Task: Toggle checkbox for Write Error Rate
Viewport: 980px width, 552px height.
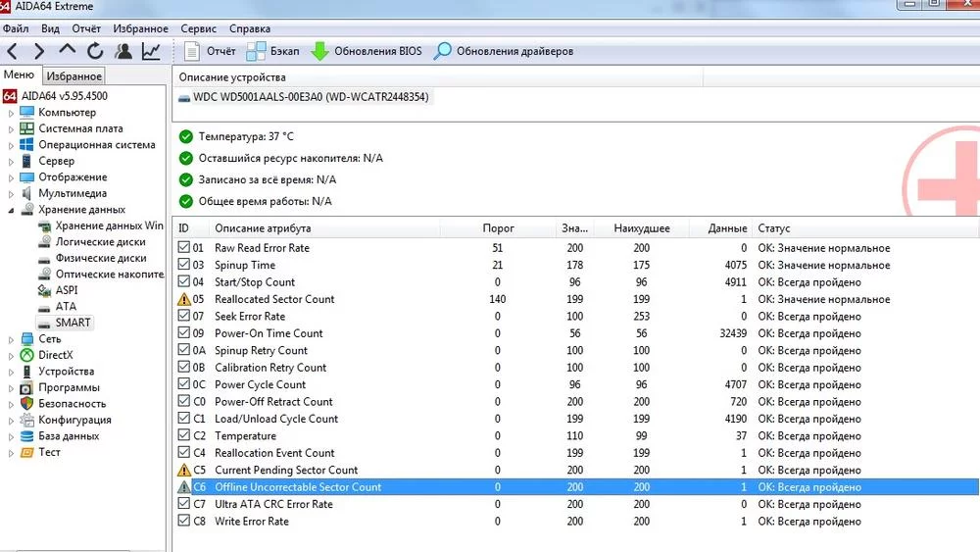Action: (x=184, y=522)
